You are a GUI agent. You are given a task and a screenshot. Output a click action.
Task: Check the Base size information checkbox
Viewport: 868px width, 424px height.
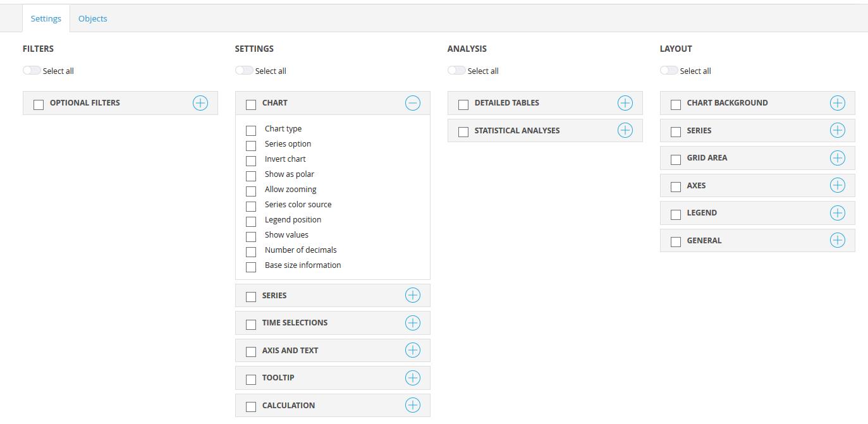pos(251,267)
